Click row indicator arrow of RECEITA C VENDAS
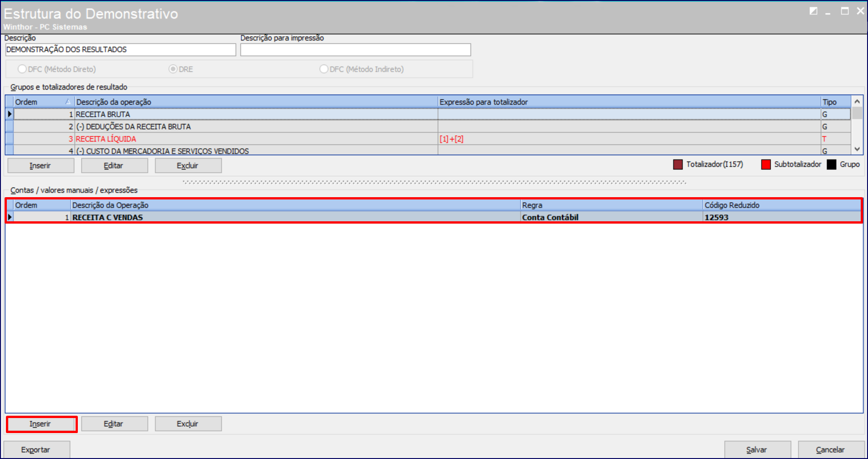The height and width of the screenshot is (459, 868). (10, 217)
